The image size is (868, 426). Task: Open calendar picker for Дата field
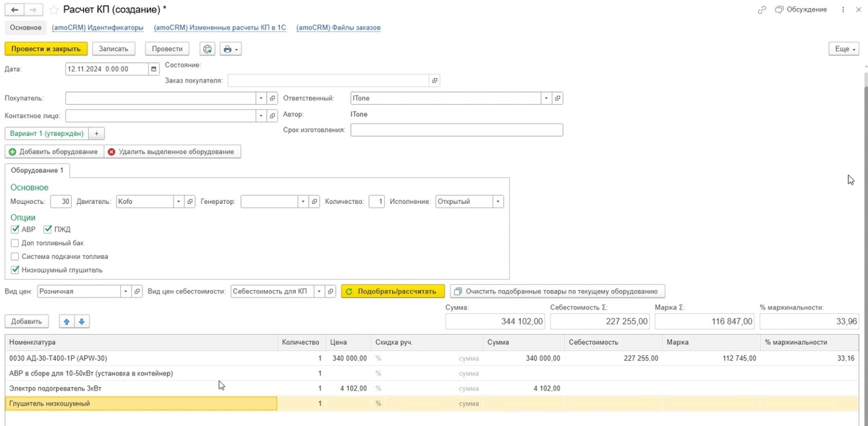(x=153, y=69)
